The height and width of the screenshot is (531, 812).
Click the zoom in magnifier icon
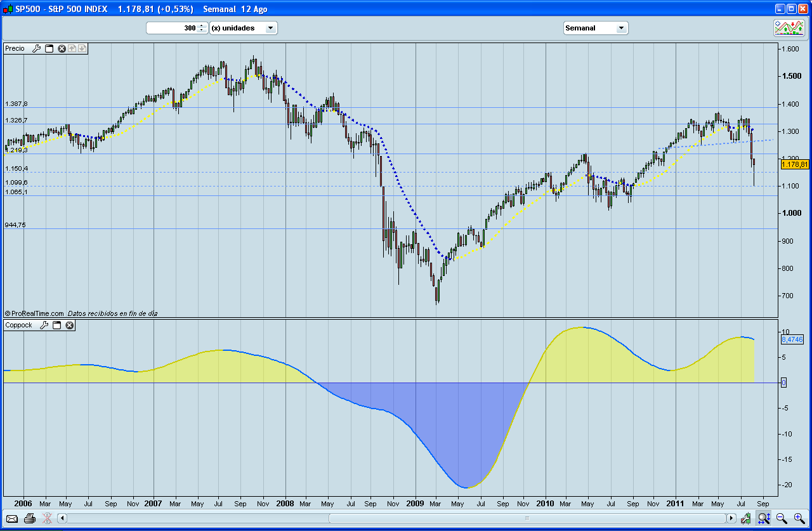point(799,518)
